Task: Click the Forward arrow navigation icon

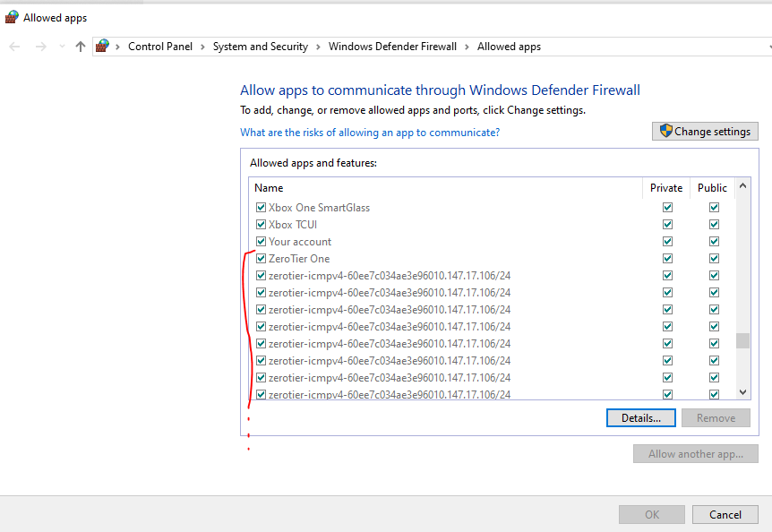Action: [40, 47]
